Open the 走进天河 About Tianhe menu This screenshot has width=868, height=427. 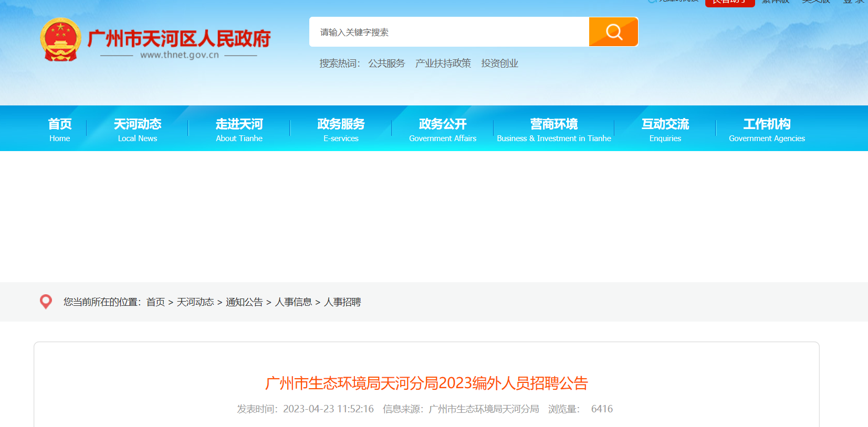[x=239, y=129]
